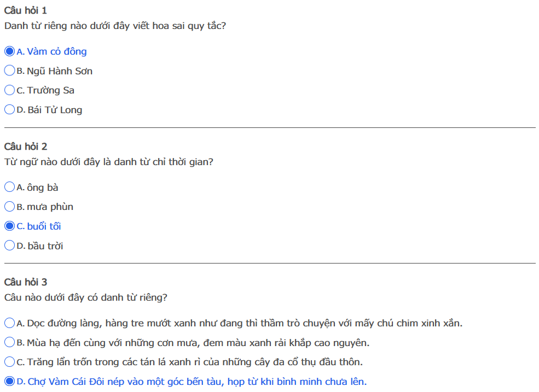Pick answer C starting with 'Trăng lẩn trốn'

pyautogui.click(x=9, y=362)
